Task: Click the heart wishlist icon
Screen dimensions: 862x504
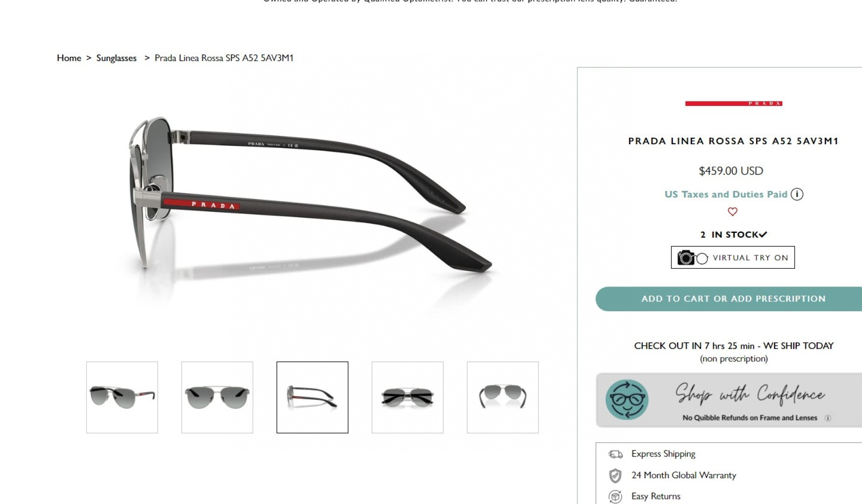Action: coord(732,212)
